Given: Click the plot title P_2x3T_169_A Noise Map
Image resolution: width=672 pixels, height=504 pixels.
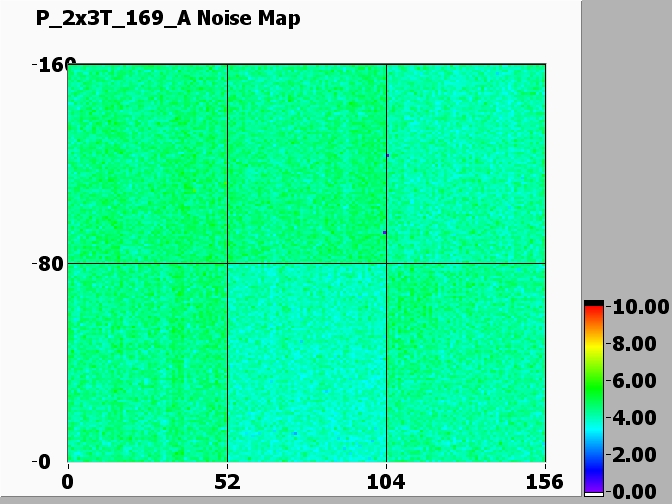Looking at the screenshot, I should pos(167,18).
